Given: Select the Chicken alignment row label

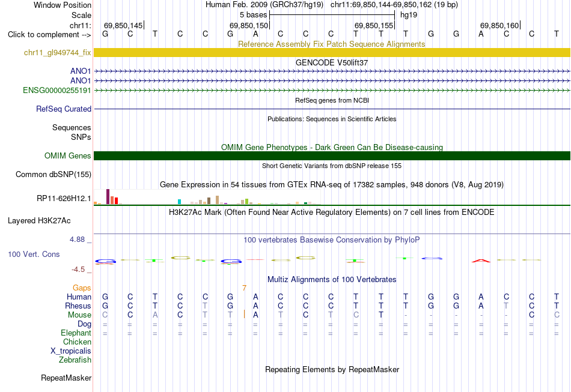Looking at the screenshot, I should point(77,342).
